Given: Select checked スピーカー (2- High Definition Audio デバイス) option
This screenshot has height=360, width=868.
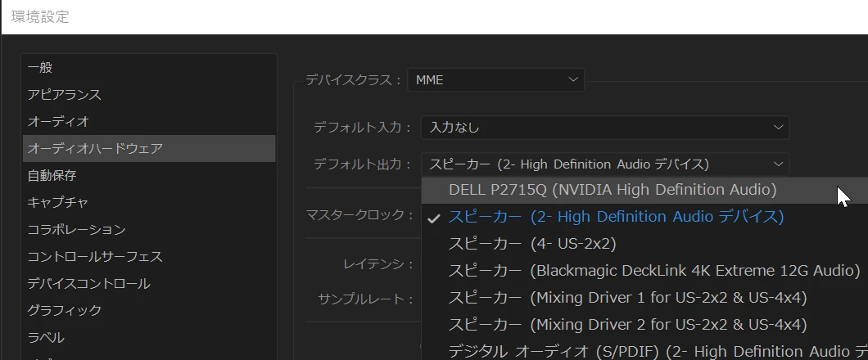Looking at the screenshot, I should pos(644,217).
